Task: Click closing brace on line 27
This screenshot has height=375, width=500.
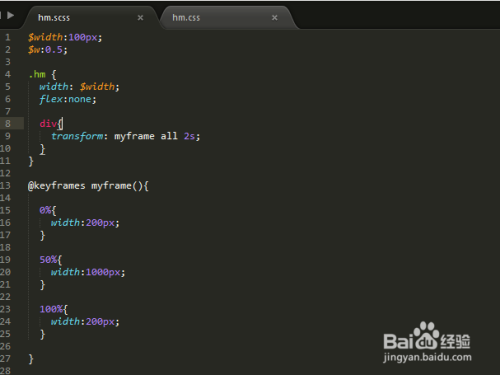Action: click(31, 359)
